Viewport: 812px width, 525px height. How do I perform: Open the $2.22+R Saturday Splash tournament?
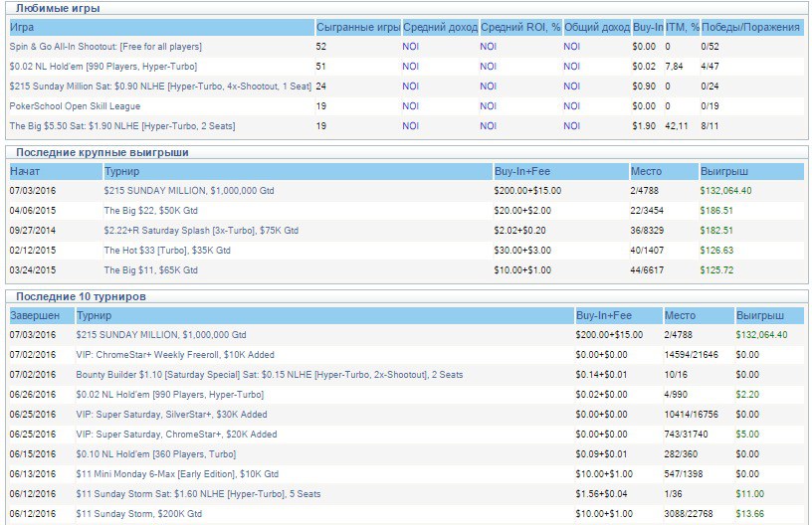[200, 231]
